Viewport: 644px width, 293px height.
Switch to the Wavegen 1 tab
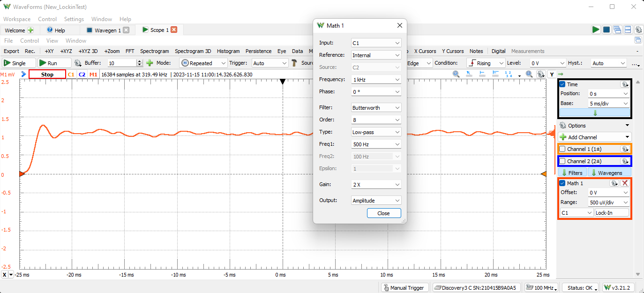coord(107,30)
